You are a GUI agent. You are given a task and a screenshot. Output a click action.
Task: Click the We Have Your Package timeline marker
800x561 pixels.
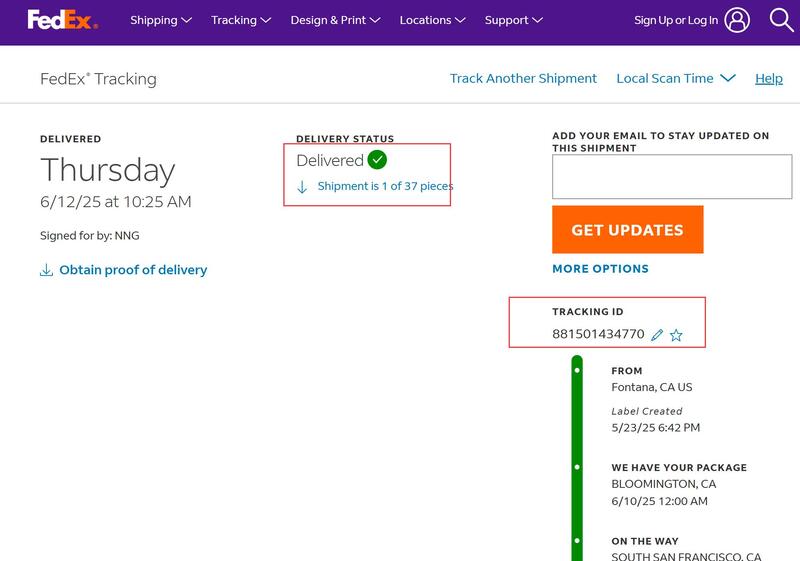point(577,467)
